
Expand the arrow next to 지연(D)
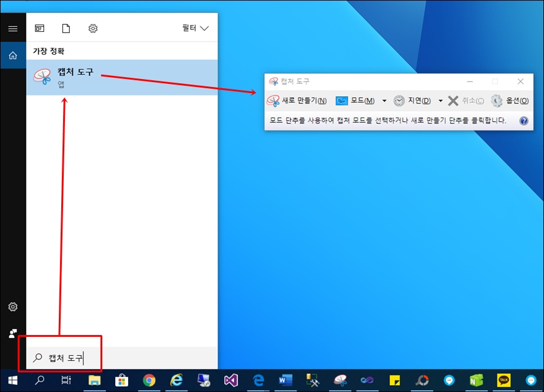[440, 100]
